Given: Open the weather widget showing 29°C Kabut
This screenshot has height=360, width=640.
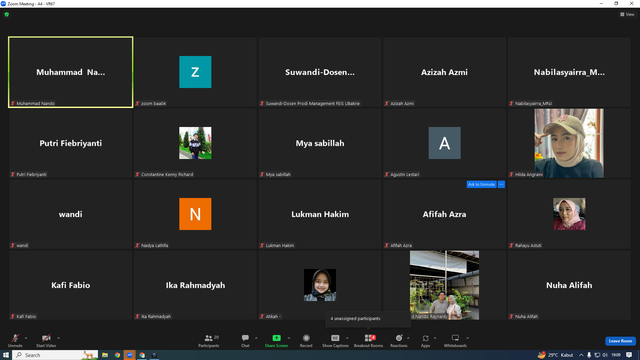Looking at the screenshot, I should [x=556, y=355].
